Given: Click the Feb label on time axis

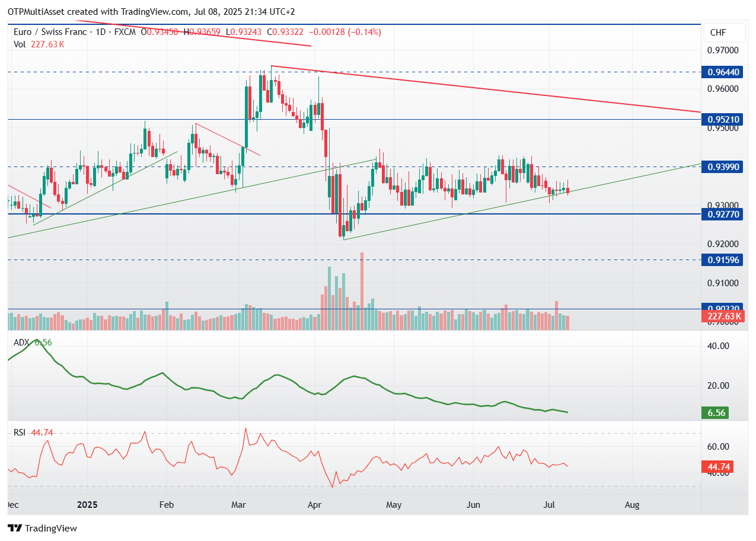Looking at the screenshot, I should (167, 505).
